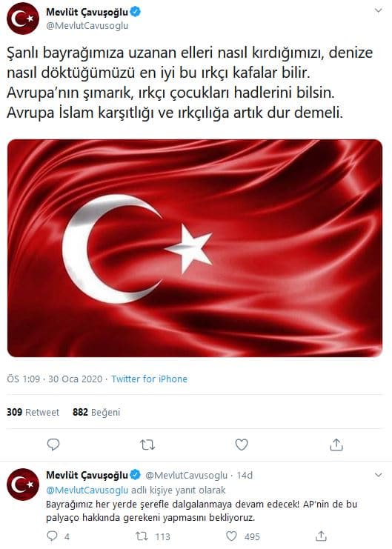
Task: Click the Mevlüt Çavuşoğlu name on the reply tweet
Action: point(87,475)
